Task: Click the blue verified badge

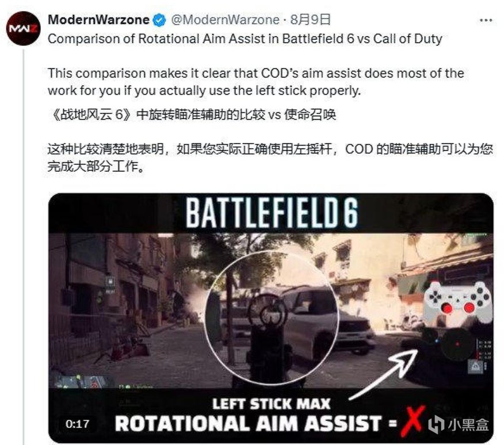Action: [x=159, y=20]
